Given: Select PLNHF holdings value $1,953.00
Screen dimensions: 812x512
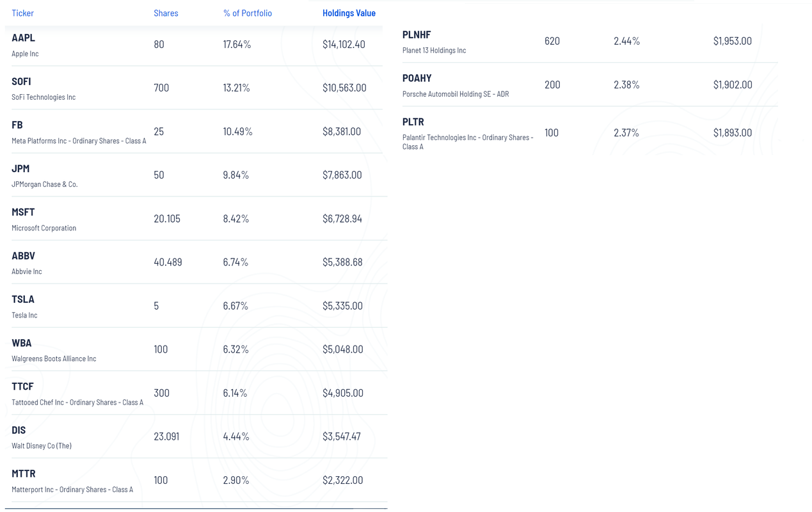Looking at the screenshot, I should pyautogui.click(x=733, y=41).
